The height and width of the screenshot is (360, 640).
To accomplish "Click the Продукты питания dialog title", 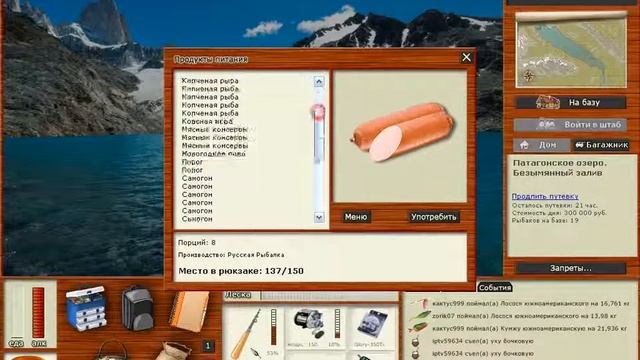I will (211, 59).
